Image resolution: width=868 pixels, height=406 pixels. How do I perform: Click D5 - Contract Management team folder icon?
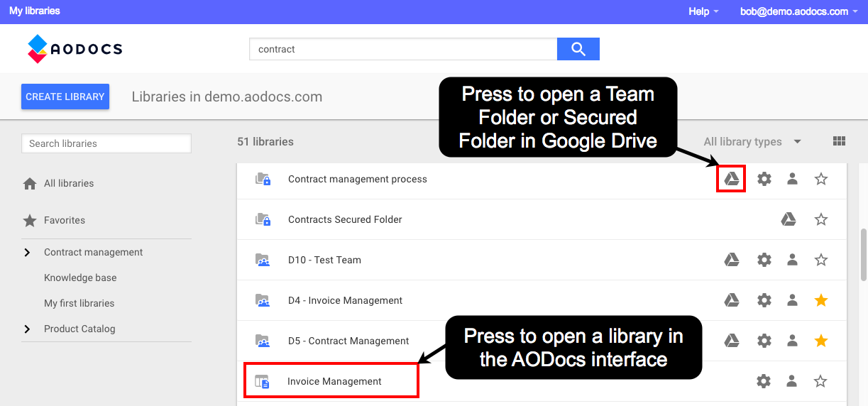263,341
